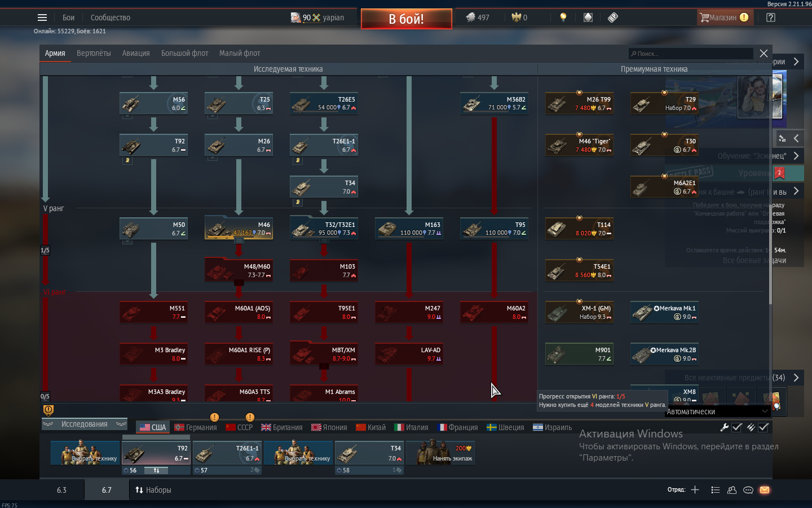Image resolution: width=812 pixels, height=508 pixels.
Task: Click the wrench settings icon by checkboxes
Action: (x=725, y=427)
